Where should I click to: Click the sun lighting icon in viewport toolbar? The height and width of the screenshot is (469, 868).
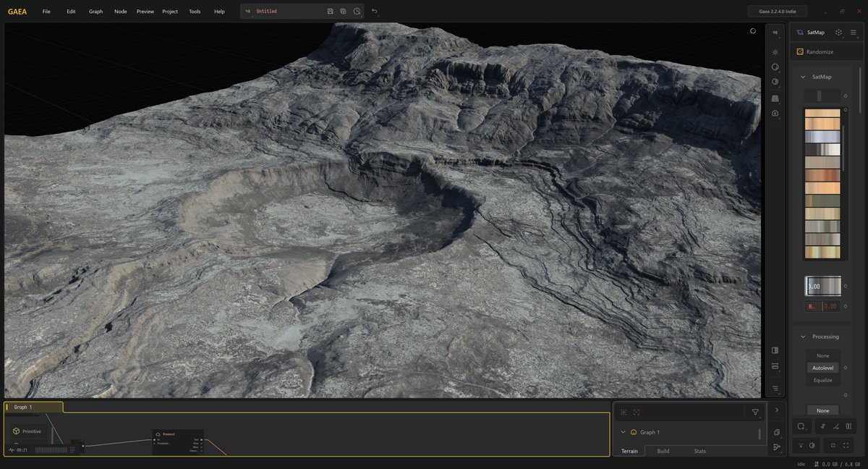pyautogui.click(x=775, y=52)
